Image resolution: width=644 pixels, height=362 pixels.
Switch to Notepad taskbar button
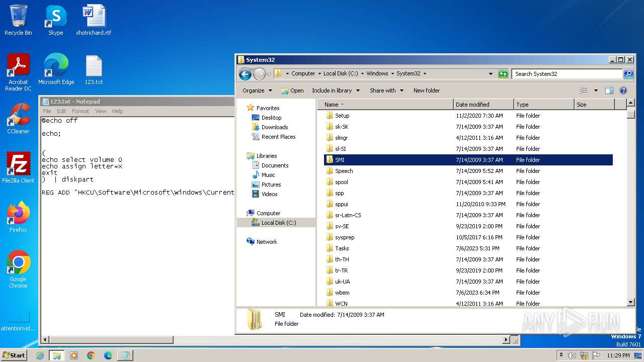[125, 355]
